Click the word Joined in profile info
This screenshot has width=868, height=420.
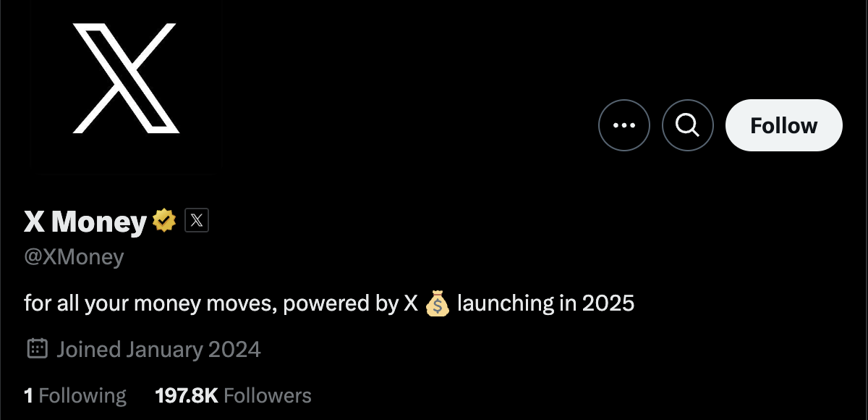tap(88, 350)
